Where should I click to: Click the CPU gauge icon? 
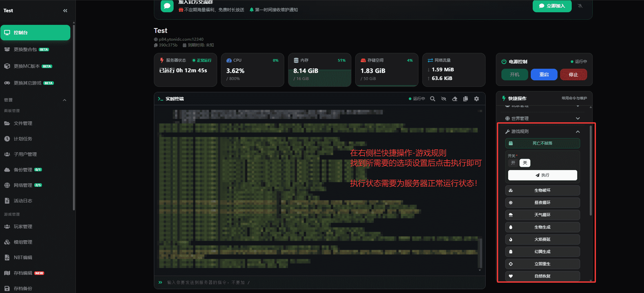[x=229, y=60]
